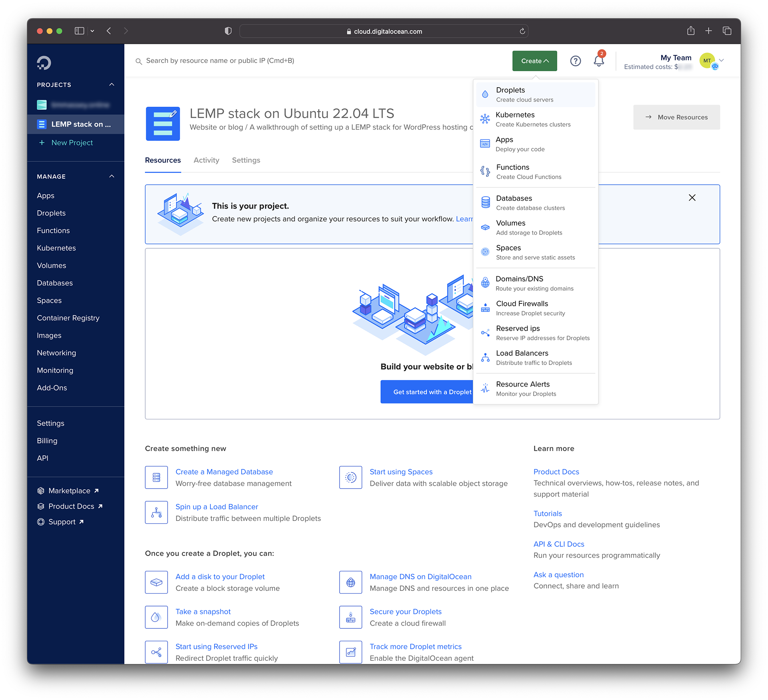Choose Load Balancers from the Create menu
This screenshot has height=700, width=768.
click(x=536, y=358)
